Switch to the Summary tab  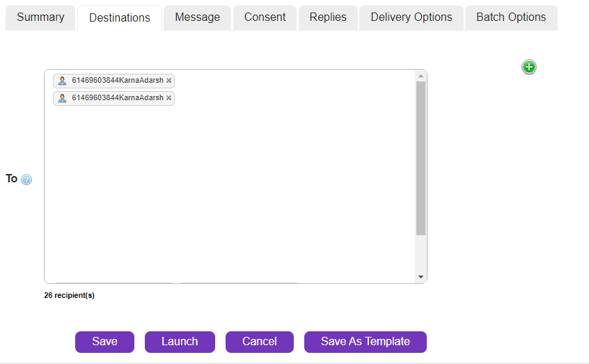tap(40, 17)
